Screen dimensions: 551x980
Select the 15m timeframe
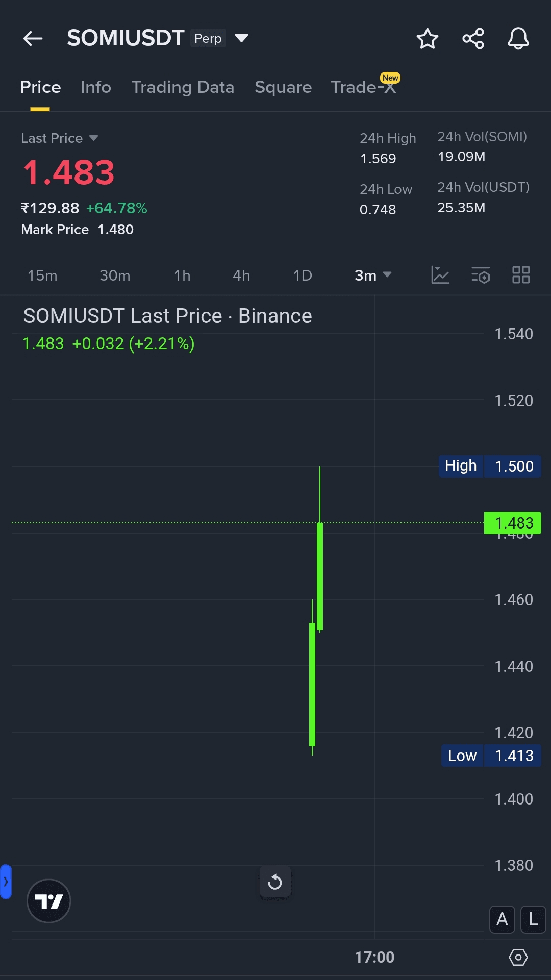click(42, 275)
